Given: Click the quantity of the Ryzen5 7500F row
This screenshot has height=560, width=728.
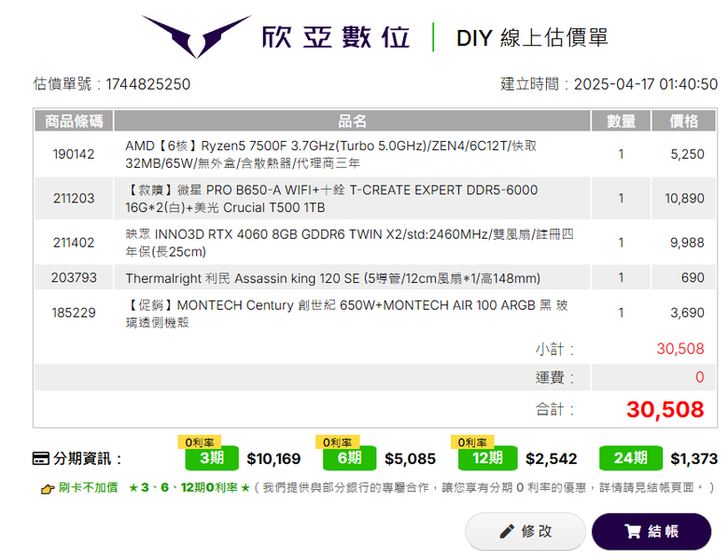Looking at the screenshot, I should pyautogui.click(x=621, y=154).
